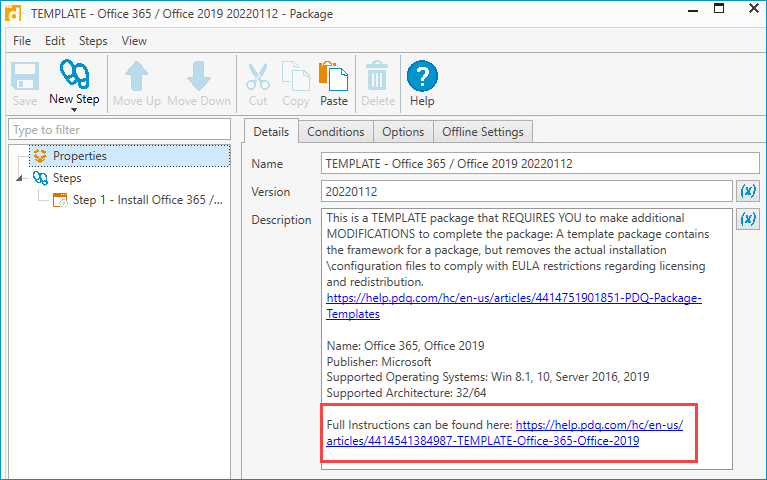The height and width of the screenshot is (480, 767).
Task: Click the Move Up arrow icon
Action: click(x=136, y=76)
